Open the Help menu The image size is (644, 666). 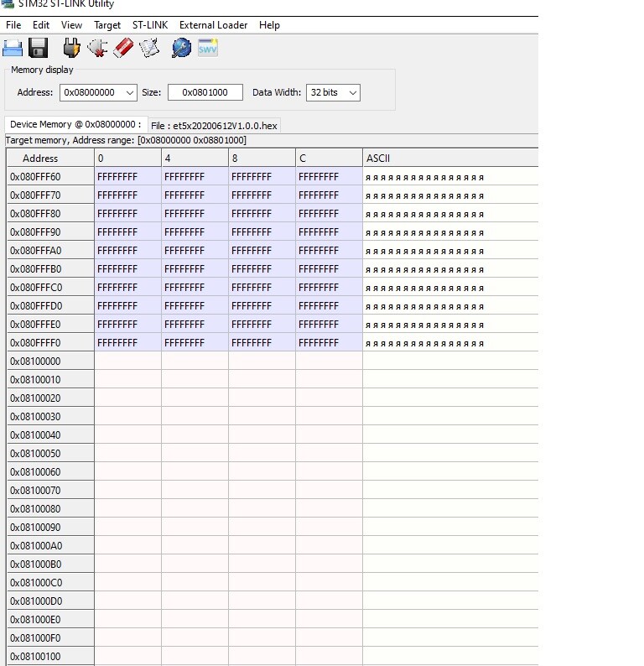[x=269, y=25]
